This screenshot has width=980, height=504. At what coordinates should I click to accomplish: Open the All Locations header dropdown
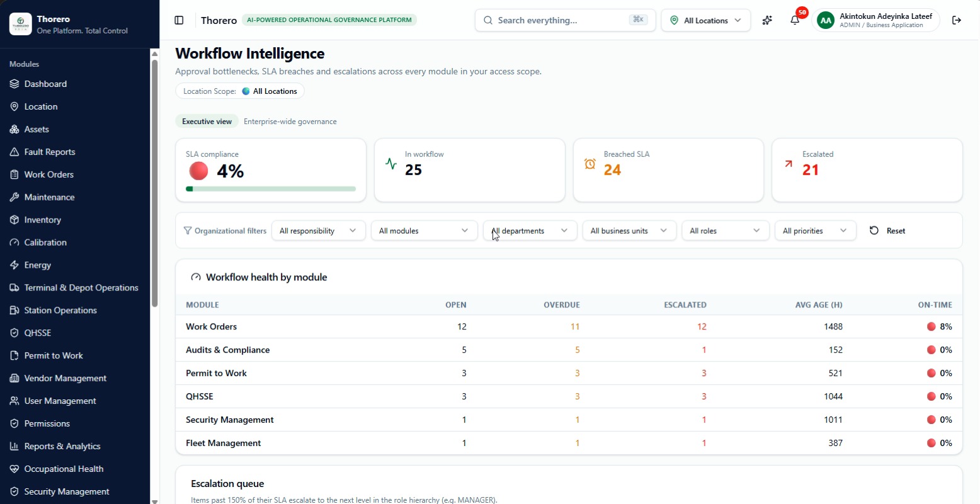click(705, 20)
